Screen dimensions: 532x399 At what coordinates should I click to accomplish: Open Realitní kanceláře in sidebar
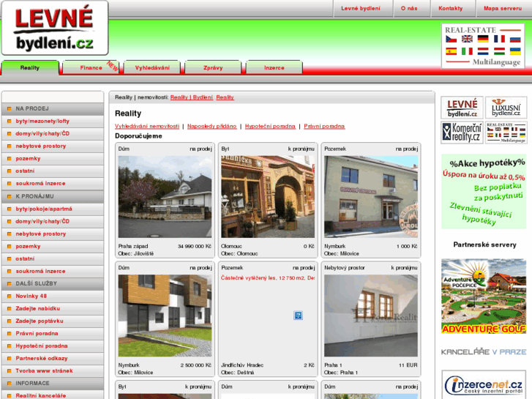53,395
